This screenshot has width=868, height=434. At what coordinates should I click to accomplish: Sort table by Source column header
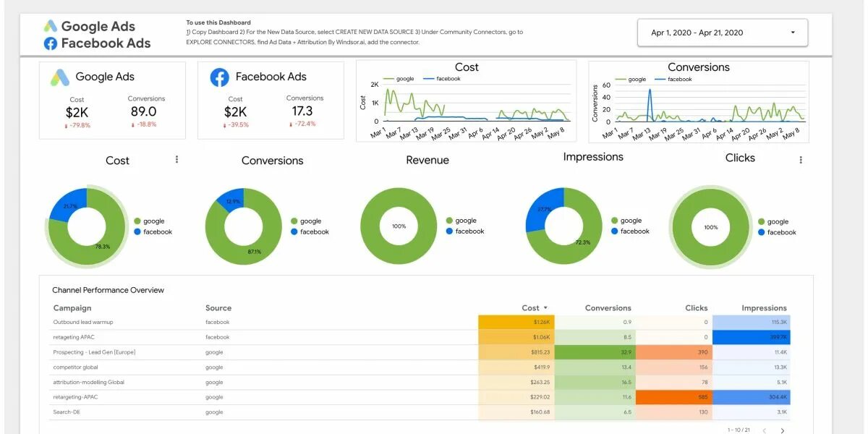[x=218, y=308]
